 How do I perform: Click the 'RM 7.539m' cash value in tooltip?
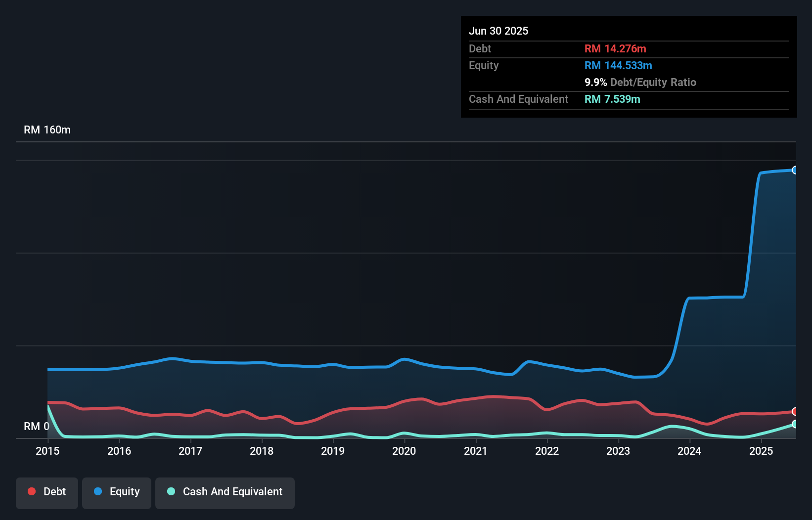612,99
